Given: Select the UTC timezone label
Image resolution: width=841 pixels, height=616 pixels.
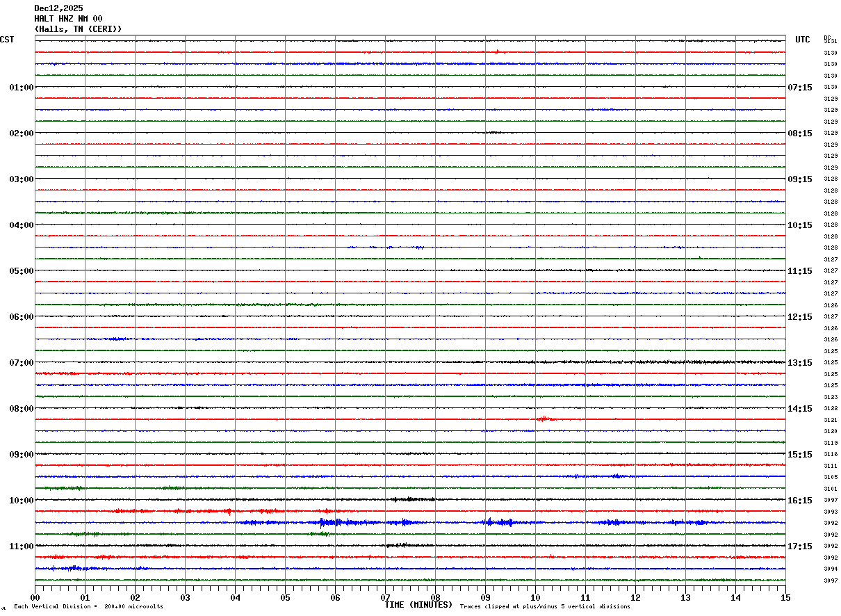Looking at the screenshot, I should [x=803, y=40].
